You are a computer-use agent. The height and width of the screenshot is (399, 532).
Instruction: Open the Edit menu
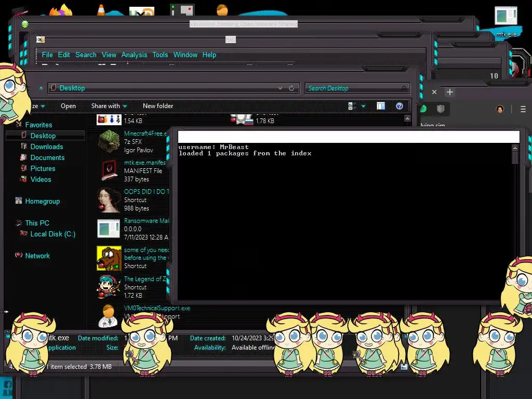(x=64, y=55)
